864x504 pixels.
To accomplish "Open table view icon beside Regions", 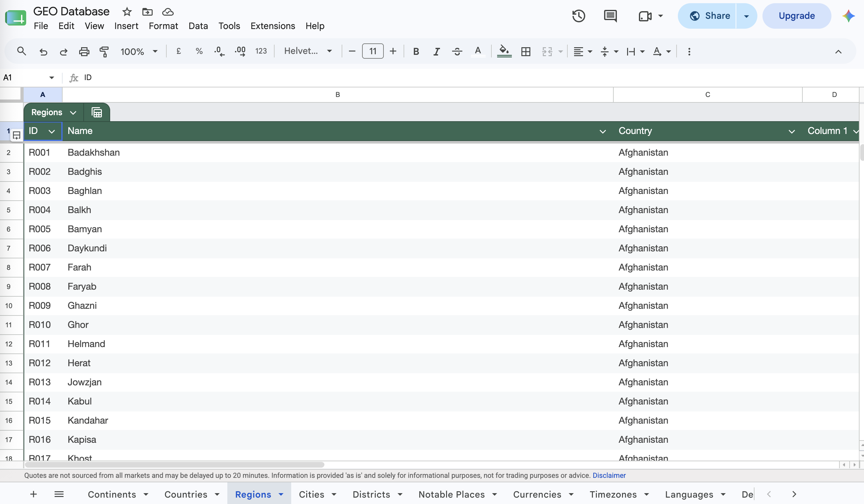I will pos(97,112).
